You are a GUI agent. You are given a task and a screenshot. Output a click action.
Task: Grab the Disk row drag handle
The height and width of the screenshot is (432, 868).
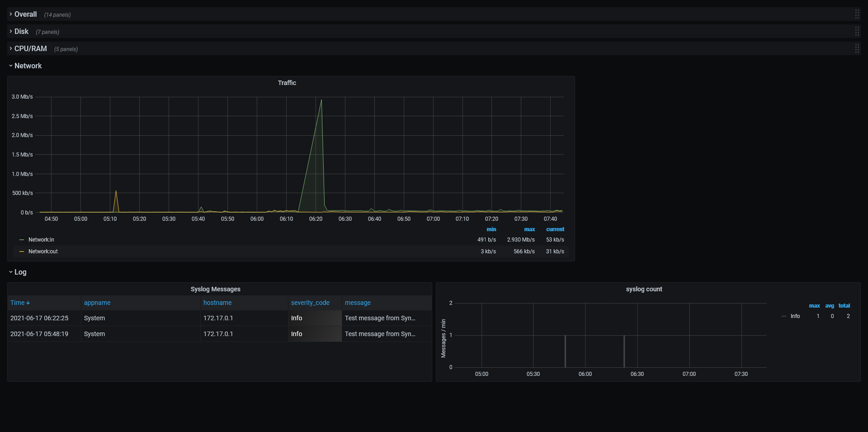coord(857,31)
